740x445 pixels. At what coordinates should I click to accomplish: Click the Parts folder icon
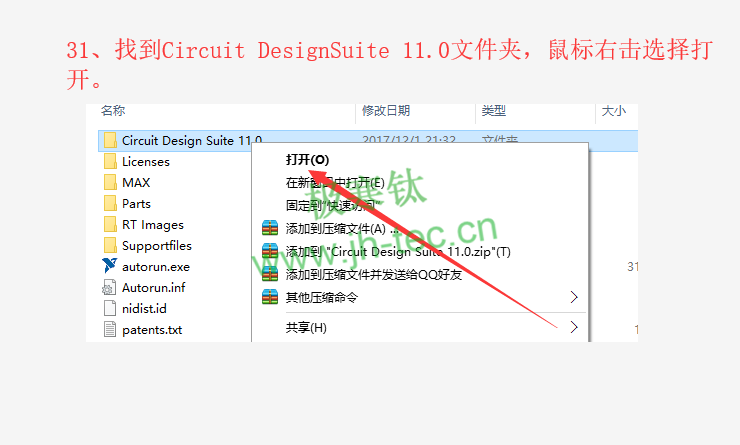coord(110,203)
